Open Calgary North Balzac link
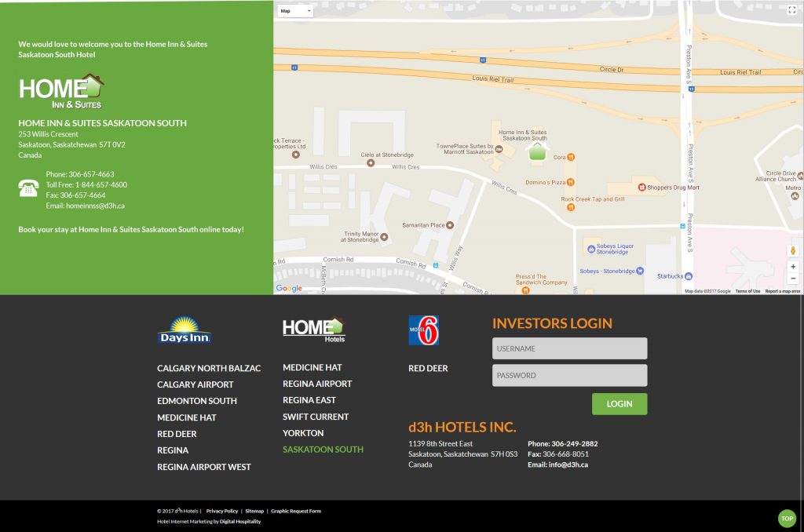This screenshot has width=804, height=532. tap(209, 368)
